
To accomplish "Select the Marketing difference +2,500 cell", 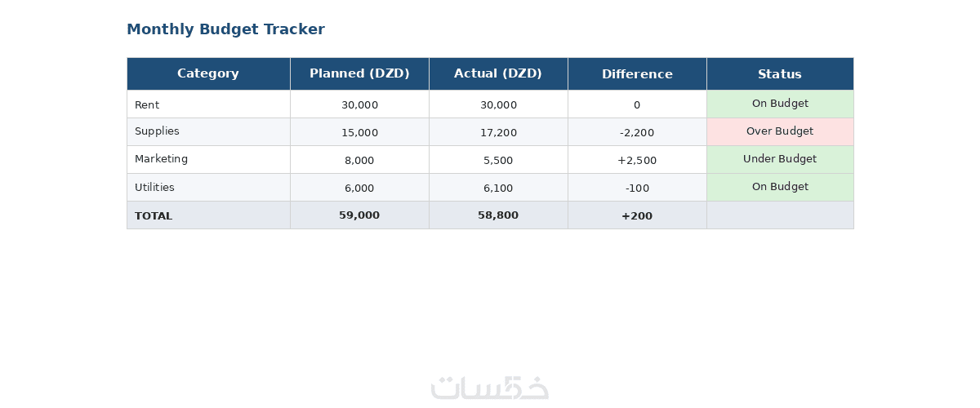I will point(637,160).
